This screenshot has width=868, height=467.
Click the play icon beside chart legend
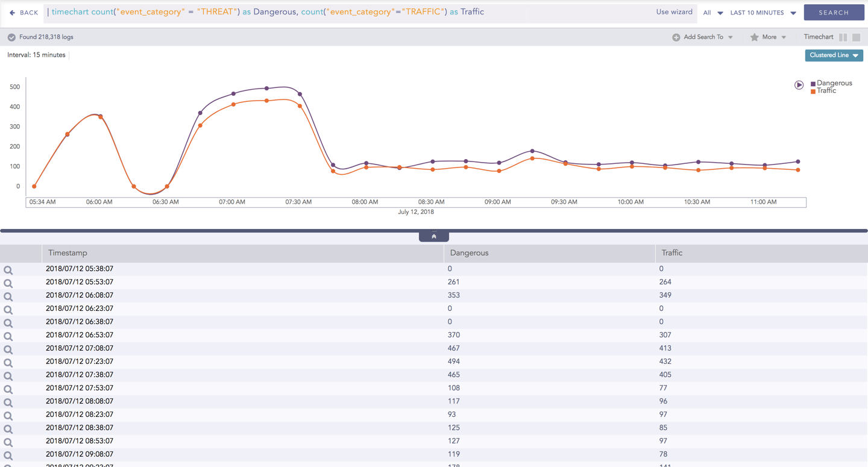pyautogui.click(x=799, y=85)
